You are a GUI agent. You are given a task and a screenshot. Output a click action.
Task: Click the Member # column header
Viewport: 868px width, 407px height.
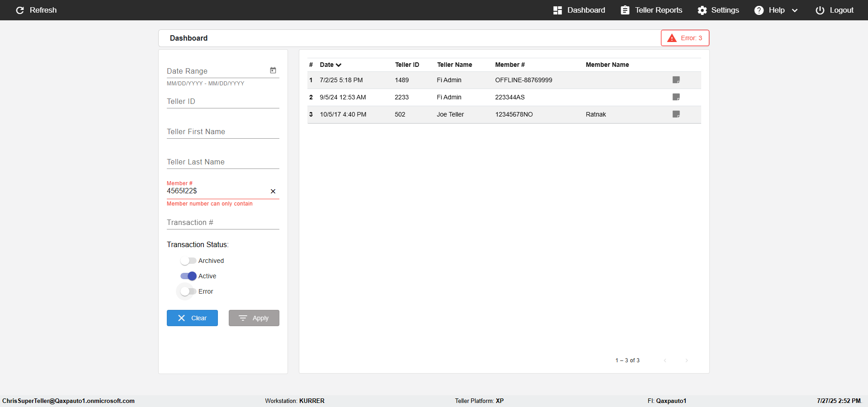pos(510,65)
